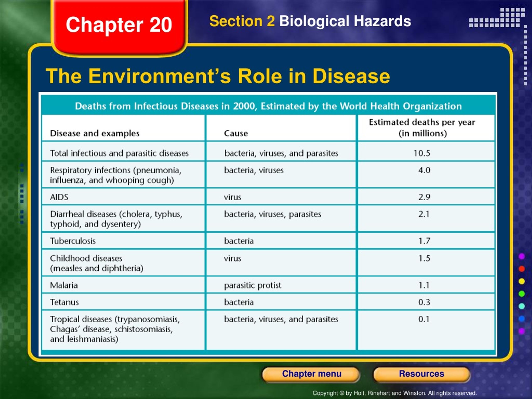
Task: Click the cause cell for Childhood diseases
Action: [281, 263]
